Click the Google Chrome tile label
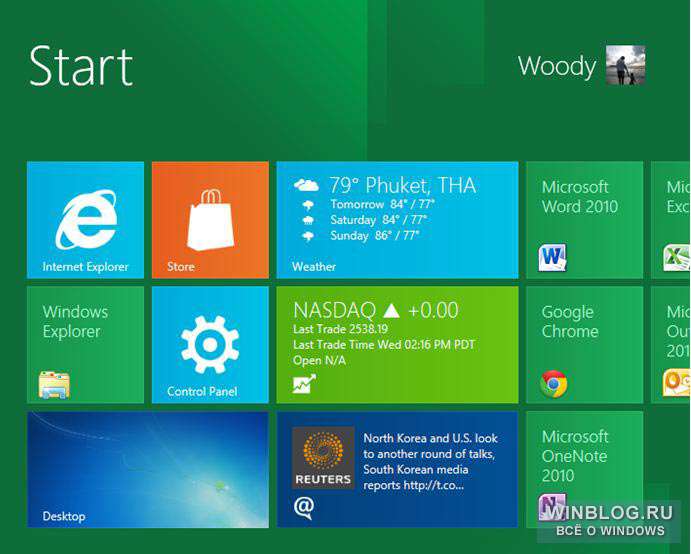Viewport: 691px width, 554px height. [x=570, y=322]
